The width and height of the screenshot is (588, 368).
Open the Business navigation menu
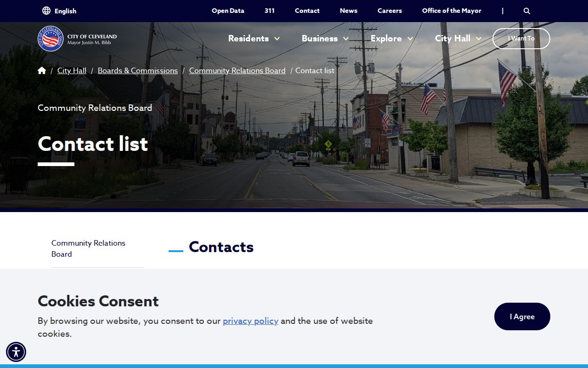pos(320,39)
